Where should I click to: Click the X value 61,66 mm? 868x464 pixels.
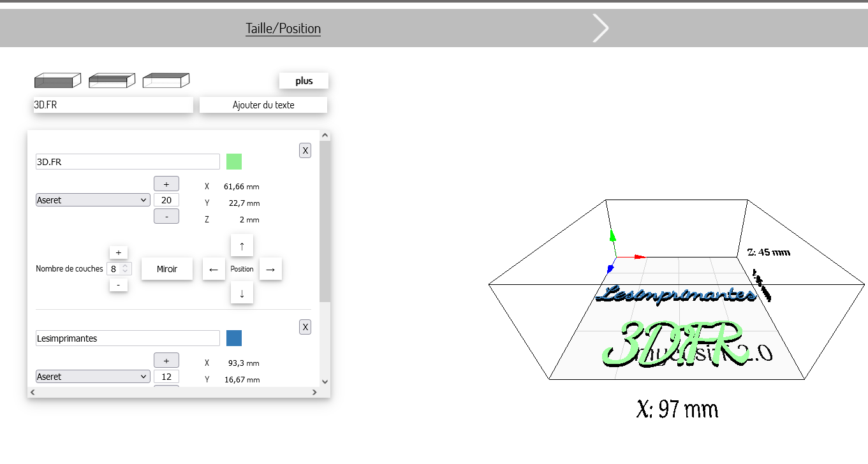coord(241,187)
